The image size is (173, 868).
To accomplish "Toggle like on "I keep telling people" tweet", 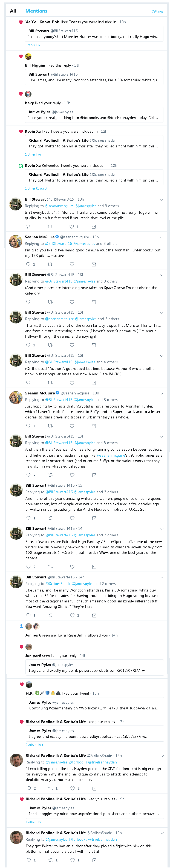I will [73, 789].
